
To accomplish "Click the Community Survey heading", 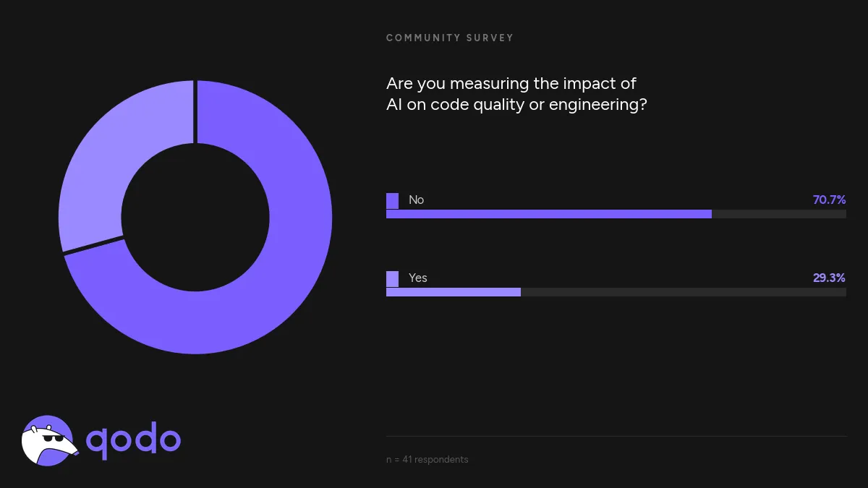I will pos(450,38).
